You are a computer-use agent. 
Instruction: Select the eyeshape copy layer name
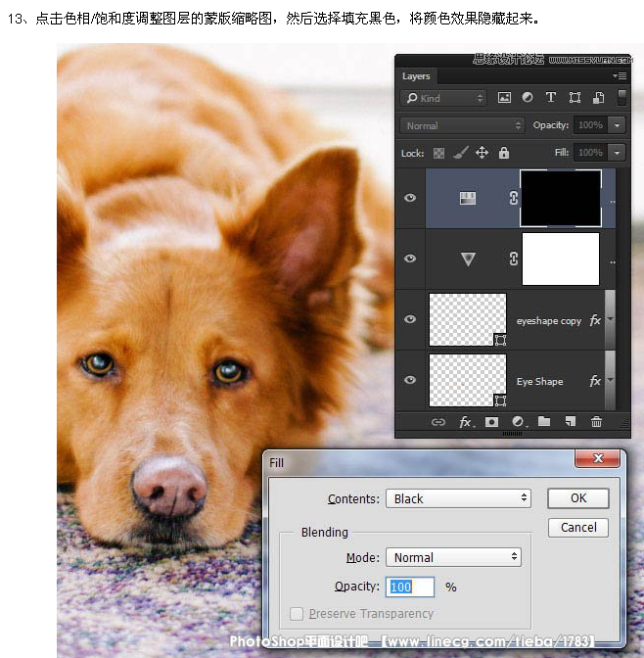coord(549,321)
